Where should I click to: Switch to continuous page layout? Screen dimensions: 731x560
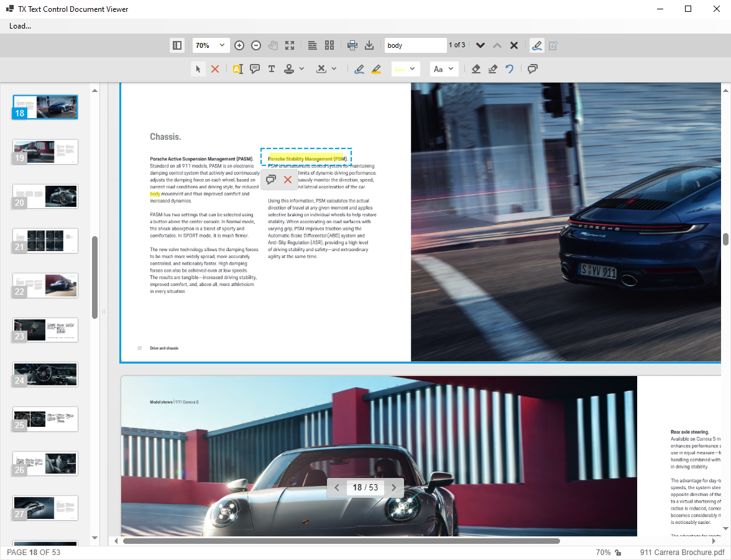312,45
